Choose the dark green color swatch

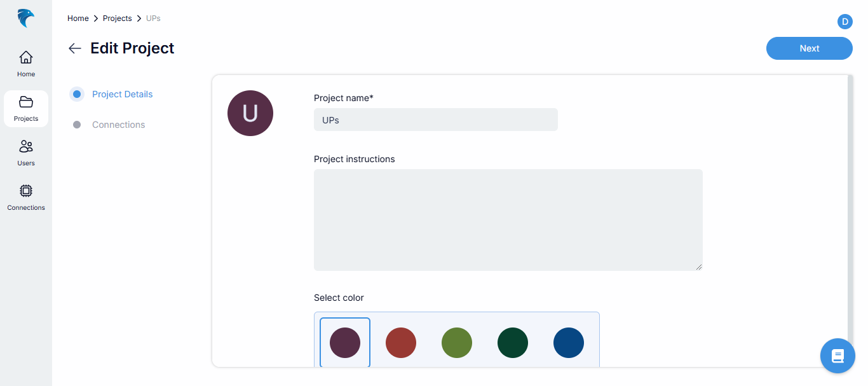(x=513, y=343)
